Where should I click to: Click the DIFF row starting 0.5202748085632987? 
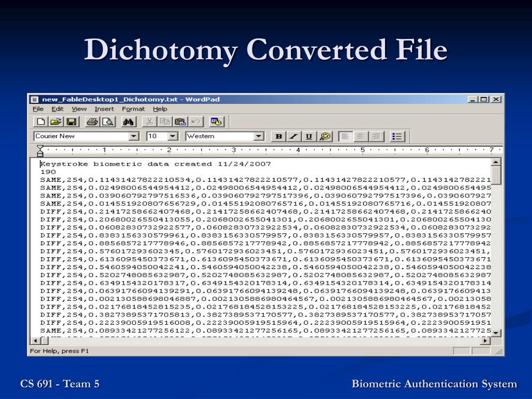[x=265, y=275]
